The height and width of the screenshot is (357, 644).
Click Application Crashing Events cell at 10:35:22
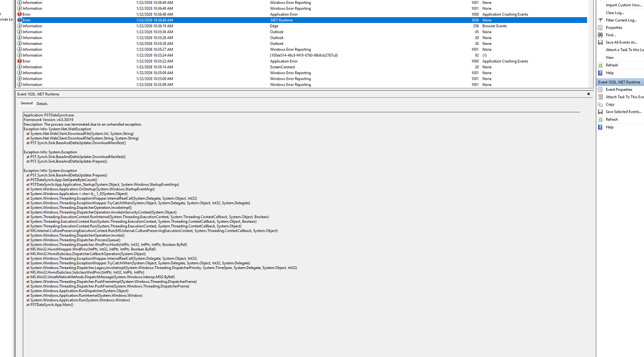[505, 61]
